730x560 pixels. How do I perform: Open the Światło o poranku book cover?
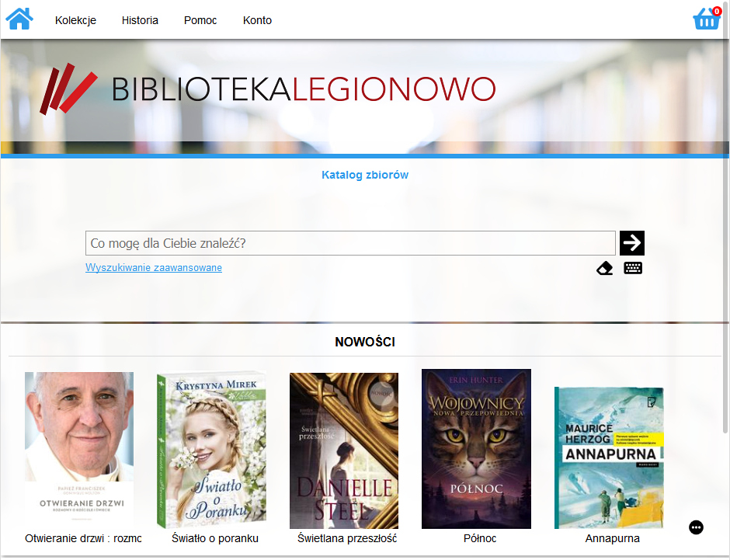(x=212, y=450)
